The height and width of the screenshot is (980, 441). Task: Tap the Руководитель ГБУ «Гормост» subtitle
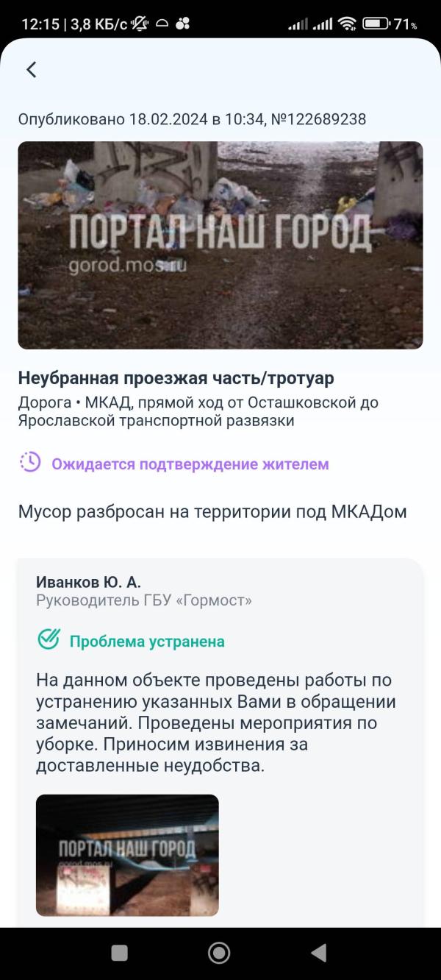144,600
